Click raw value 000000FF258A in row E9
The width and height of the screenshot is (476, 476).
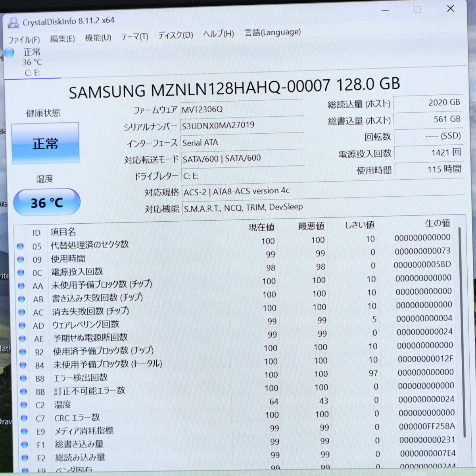(427, 426)
